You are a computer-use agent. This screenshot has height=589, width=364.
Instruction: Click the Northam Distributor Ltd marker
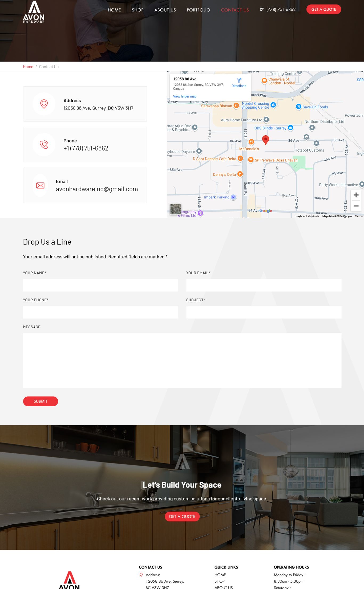click(x=312, y=128)
